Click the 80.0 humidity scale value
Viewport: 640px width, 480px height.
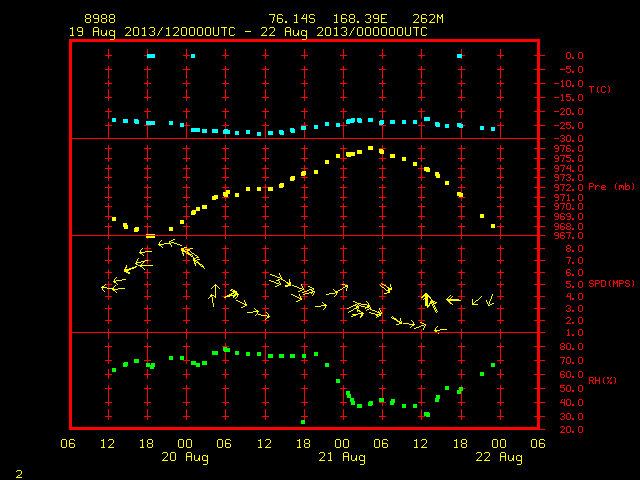(571, 347)
